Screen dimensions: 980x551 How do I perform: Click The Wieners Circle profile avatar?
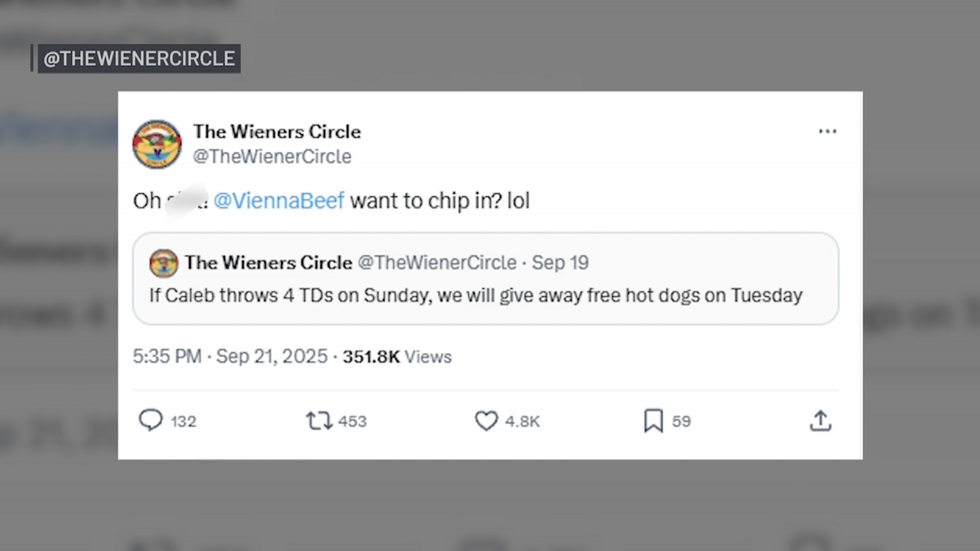pos(157,144)
